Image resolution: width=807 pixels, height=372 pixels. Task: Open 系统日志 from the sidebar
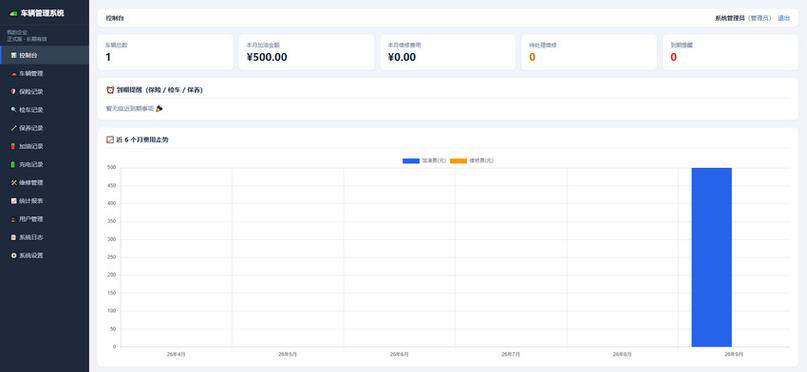pyautogui.click(x=44, y=237)
